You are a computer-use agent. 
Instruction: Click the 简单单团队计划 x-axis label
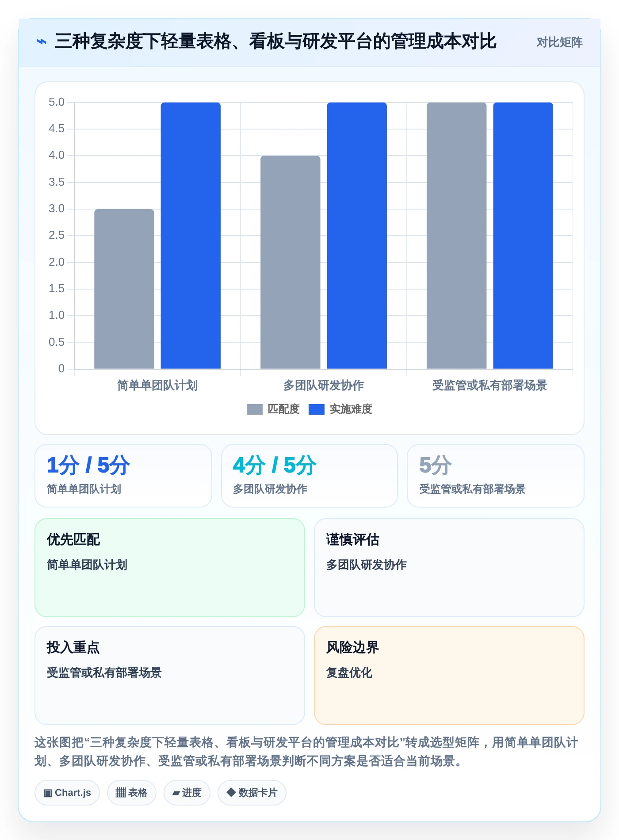pyautogui.click(x=157, y=386)
